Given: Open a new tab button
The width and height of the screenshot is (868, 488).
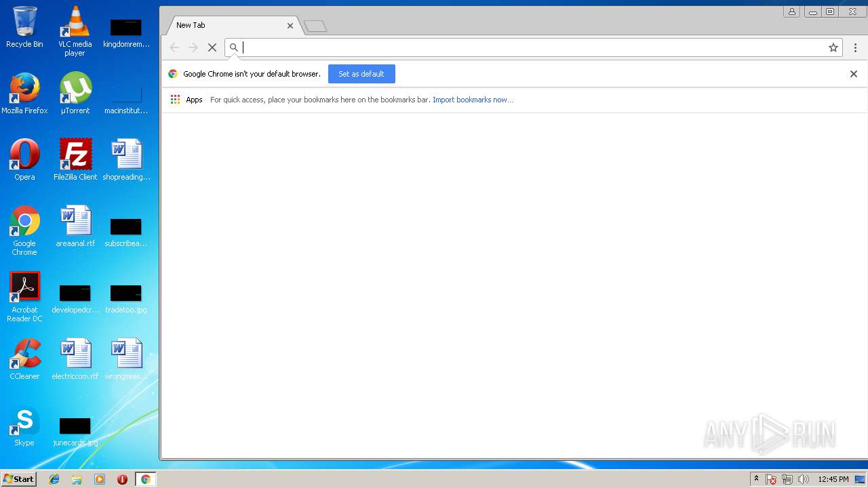Looking at the screenshot, I should click(315, 26).
